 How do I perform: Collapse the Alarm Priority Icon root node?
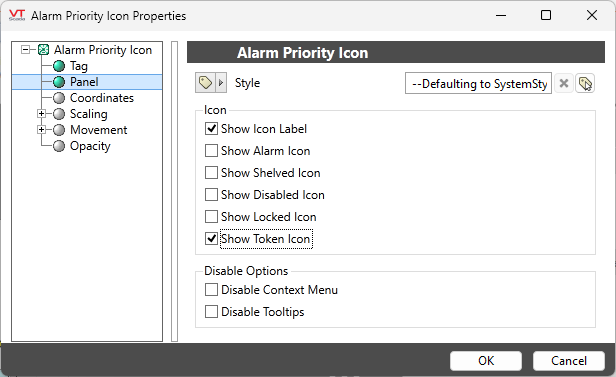[x=26, y=50]
